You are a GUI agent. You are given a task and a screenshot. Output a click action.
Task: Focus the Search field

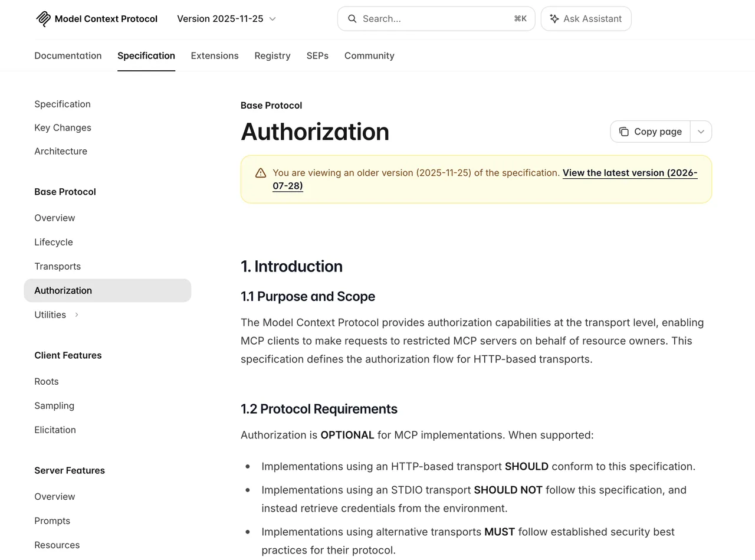click(x=436, y=19)
